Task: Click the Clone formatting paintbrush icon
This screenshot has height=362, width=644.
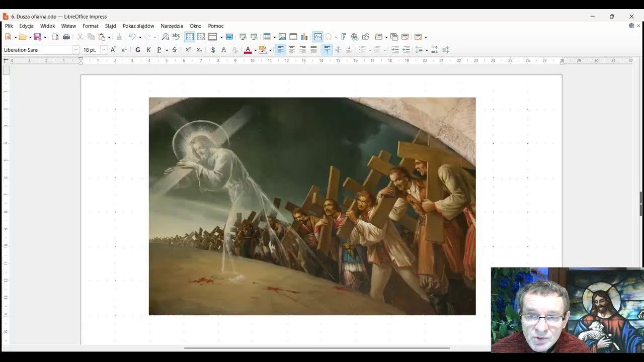Action: click(x=119, y=37)
